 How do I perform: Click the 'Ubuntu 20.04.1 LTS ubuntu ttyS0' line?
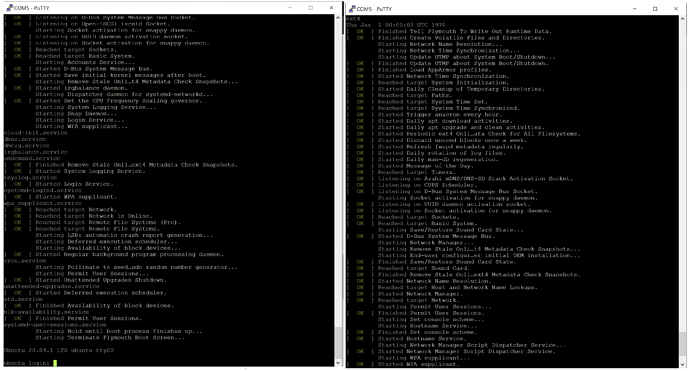coord(59,350)
